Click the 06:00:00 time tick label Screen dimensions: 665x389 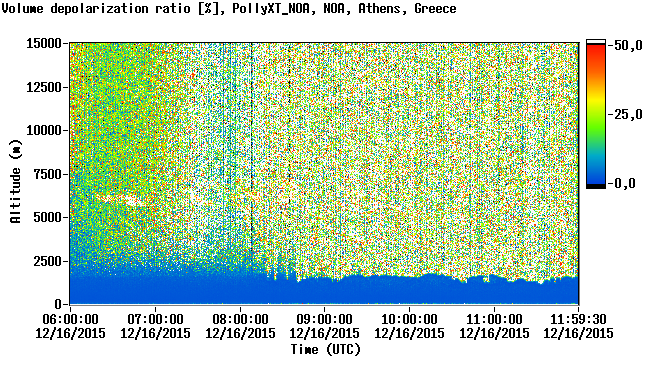70,319
